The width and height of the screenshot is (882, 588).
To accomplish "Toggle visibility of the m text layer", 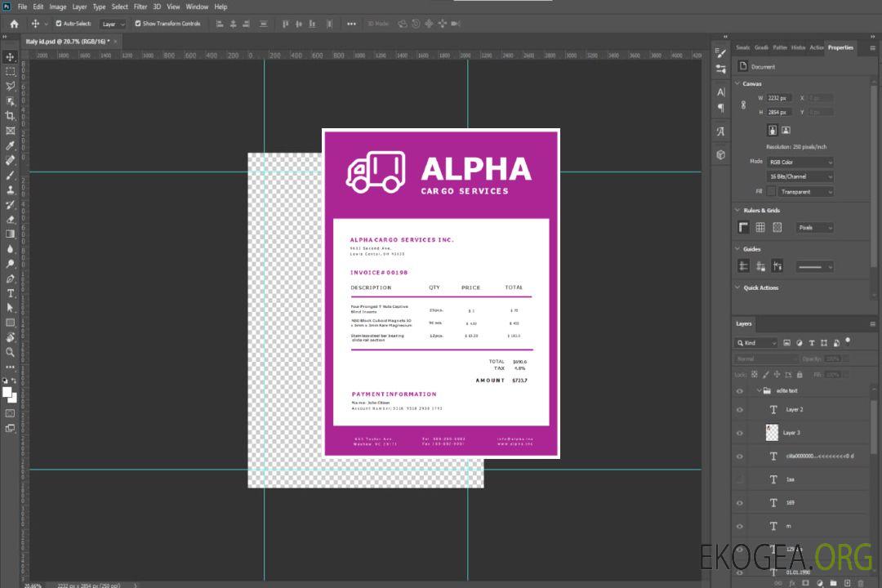I will tap(740, 526).
